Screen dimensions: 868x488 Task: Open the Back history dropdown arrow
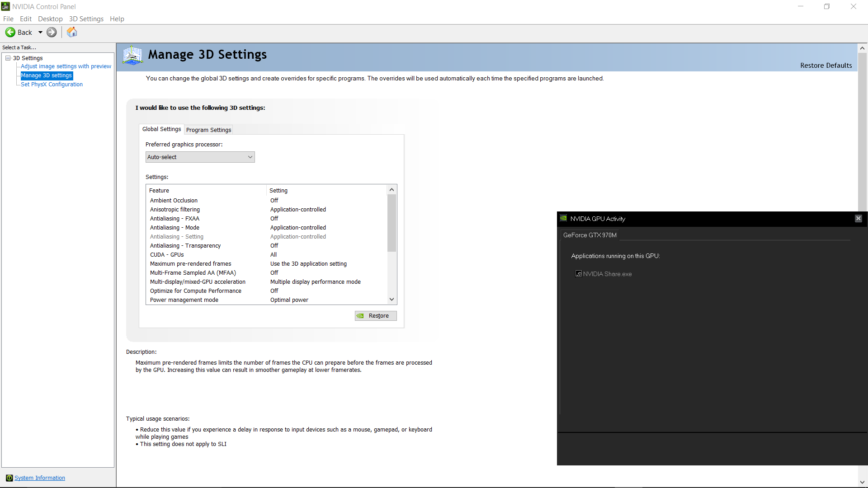point(40,33)
